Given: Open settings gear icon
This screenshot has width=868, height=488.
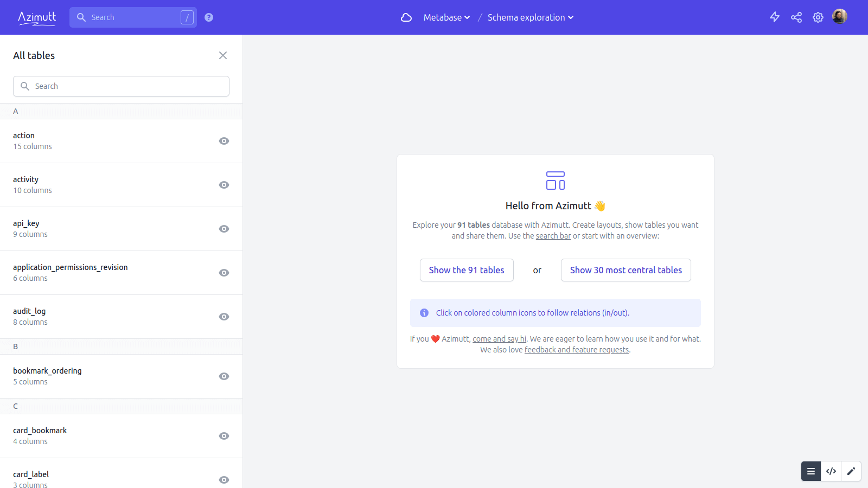Looking at the screenshot, I should point(818,17).
